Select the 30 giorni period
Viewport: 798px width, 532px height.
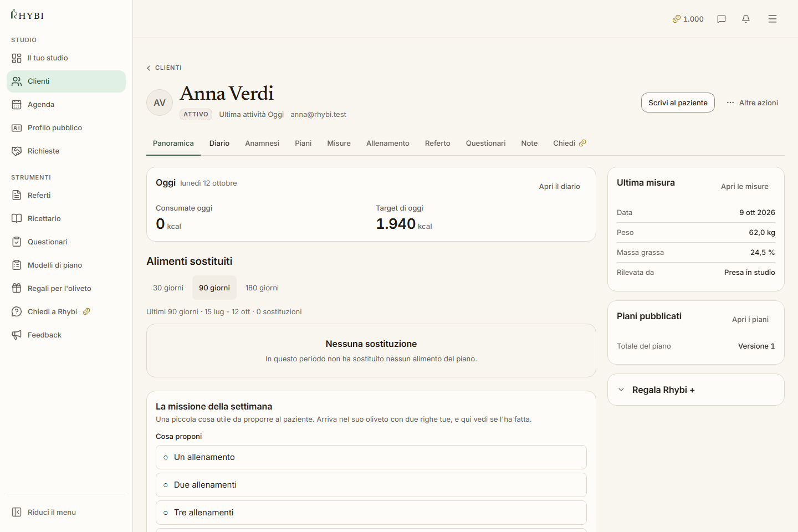point(168,288)
